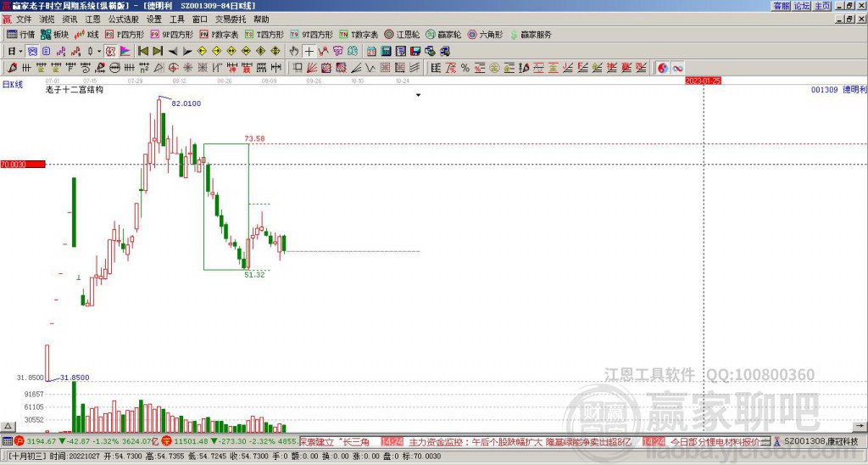Click the red 70.0030 price label
Screen dimensions: 868x465
(23, 164)
